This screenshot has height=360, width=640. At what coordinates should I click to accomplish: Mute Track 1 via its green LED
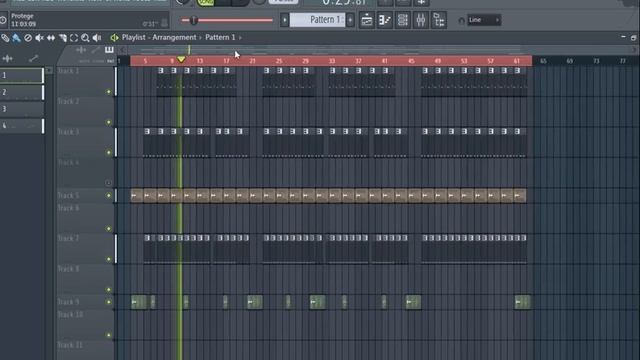click(109, 92)
